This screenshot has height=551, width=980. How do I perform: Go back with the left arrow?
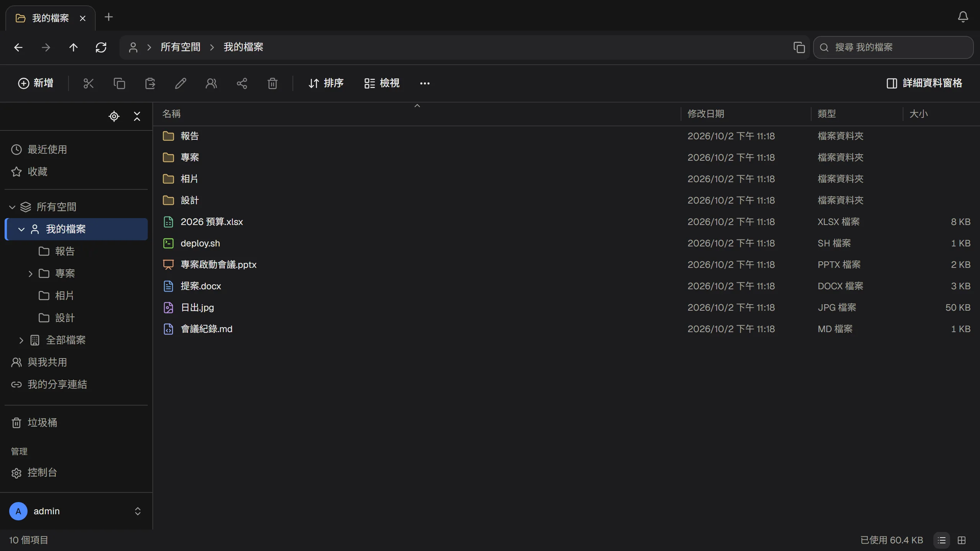(18, 47)
